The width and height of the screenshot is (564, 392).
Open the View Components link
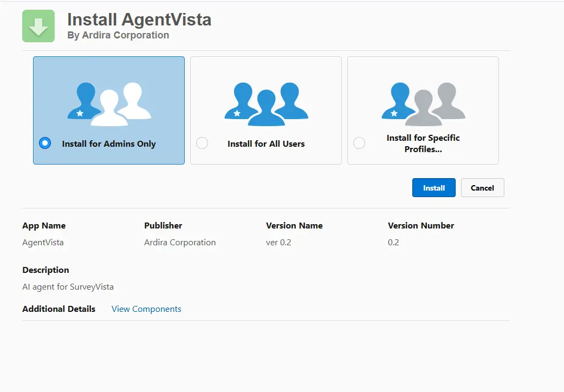[x=146, y=309]
